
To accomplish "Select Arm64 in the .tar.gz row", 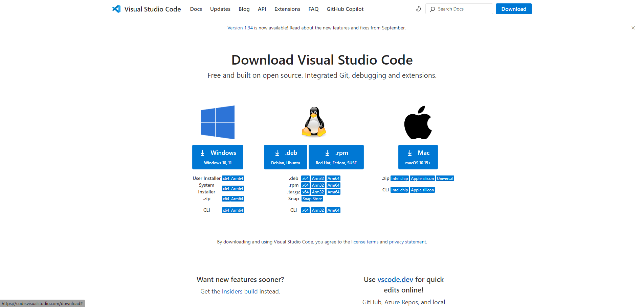I will pos(333,192).
